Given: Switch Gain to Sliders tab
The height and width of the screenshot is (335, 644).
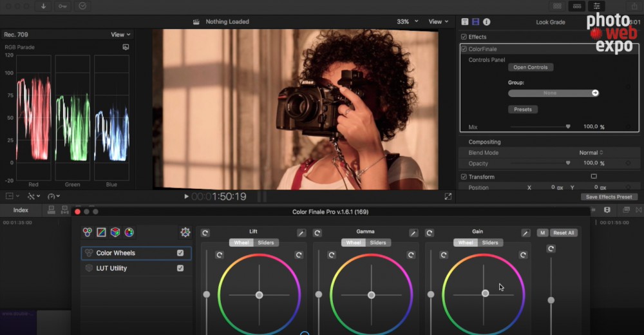Looking at the screenshot, I should tap(490, 243).
